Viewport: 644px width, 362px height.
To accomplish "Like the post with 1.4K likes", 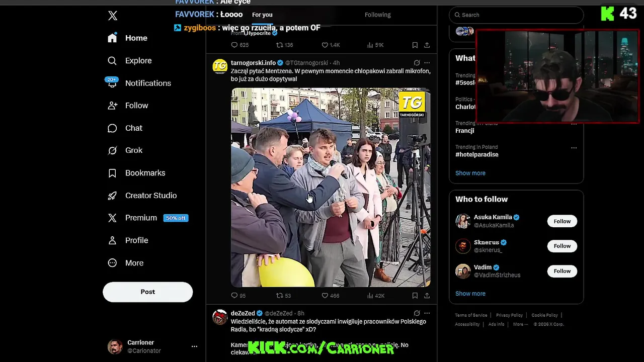I will pos(331,45).
